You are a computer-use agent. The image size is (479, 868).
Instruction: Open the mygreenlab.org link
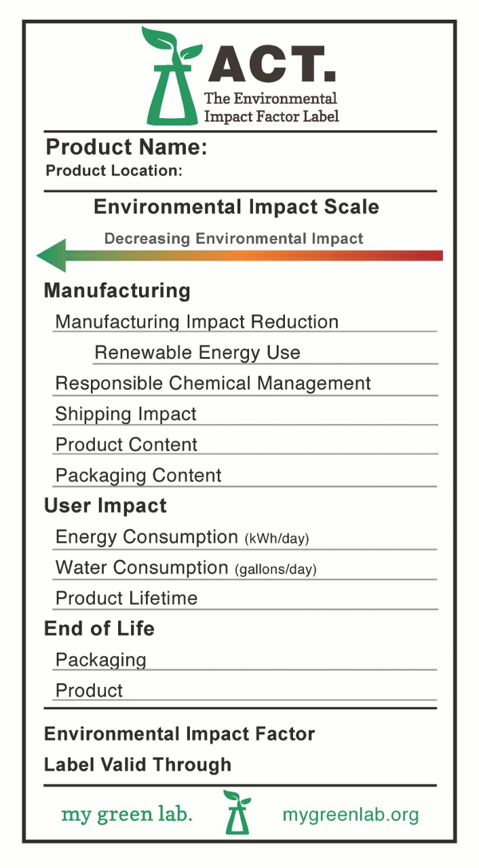point(350,814)
